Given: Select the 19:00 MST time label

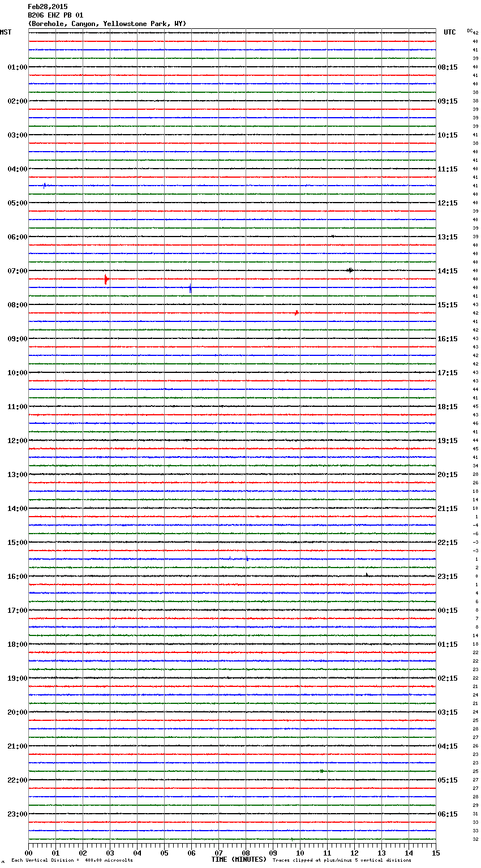Looking at the screenshot, I should pos(18,678).
